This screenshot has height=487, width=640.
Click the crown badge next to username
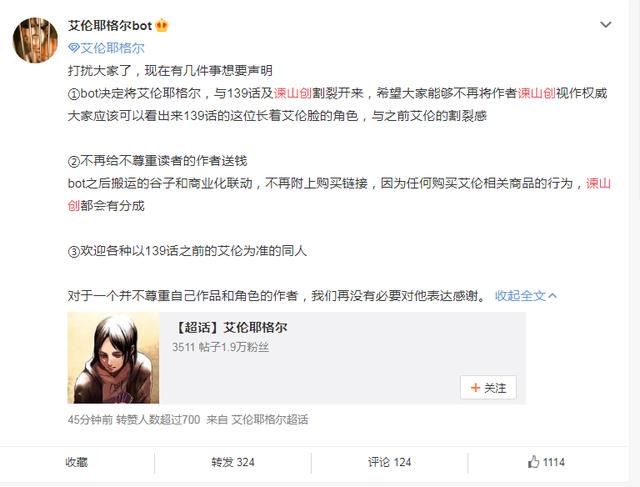tap(162, 26)
